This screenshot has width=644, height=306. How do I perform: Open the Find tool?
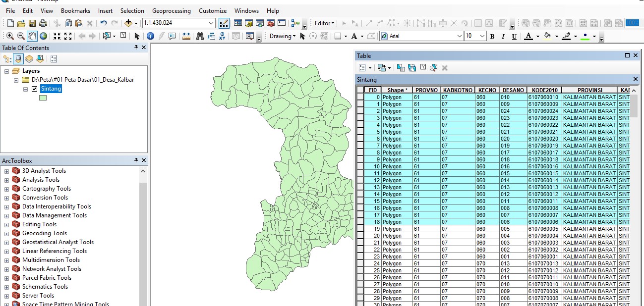pyautogui.click(x=199, y=36)
